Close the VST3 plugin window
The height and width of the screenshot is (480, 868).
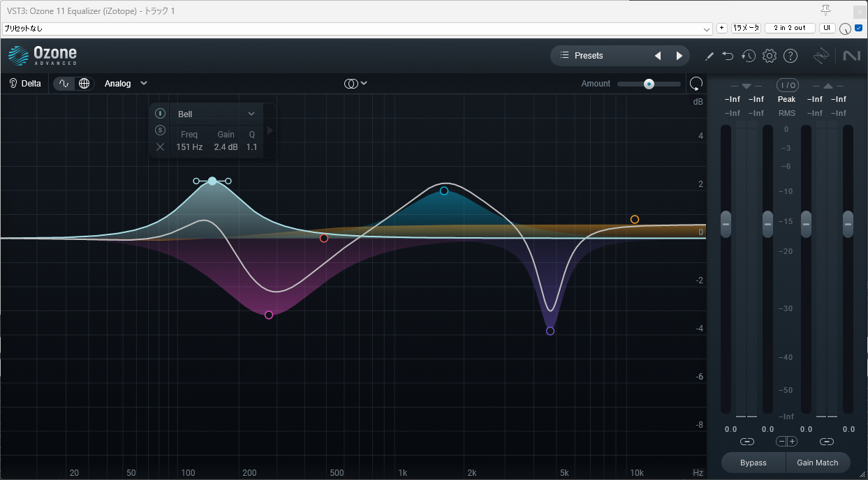click(859, 11)
